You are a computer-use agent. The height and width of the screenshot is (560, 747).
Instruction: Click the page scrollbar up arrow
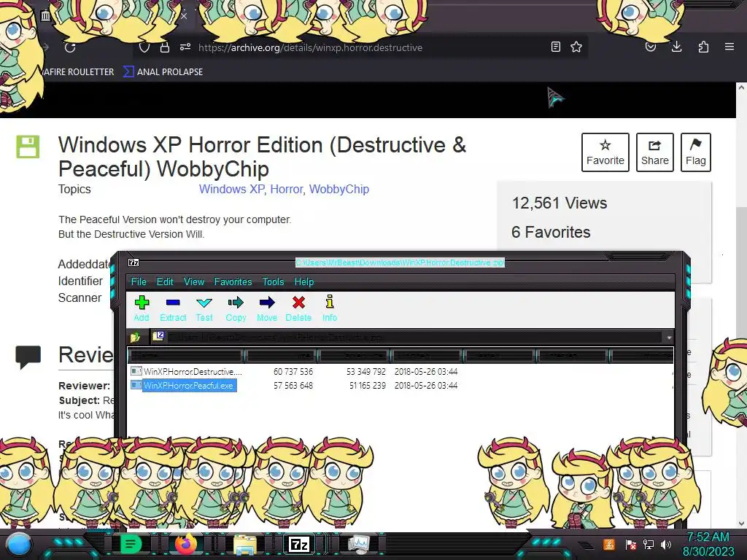[x=741, y=87]
